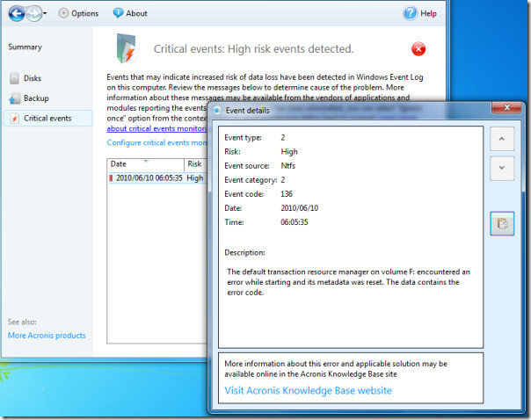Select Summary in the sidebar
The width and height of the screenshot is (531, 420).
(25, 47)
